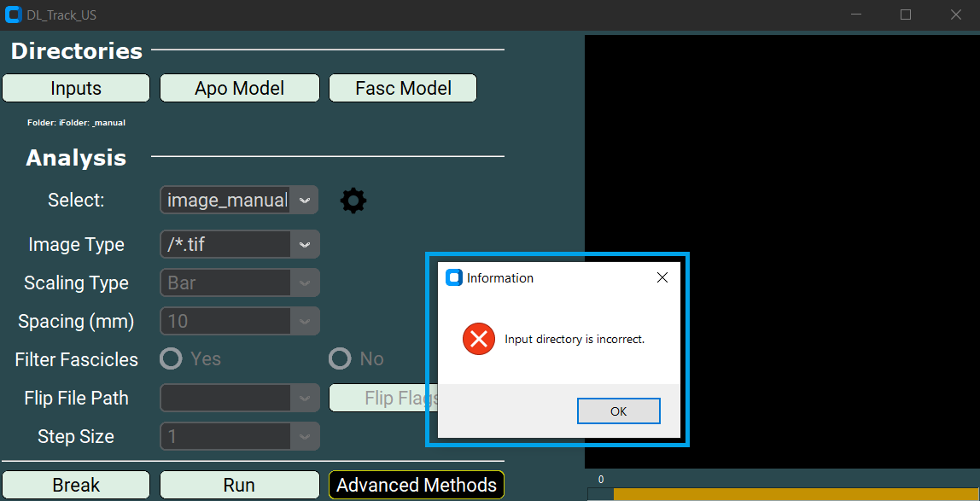Screen dimensions: 980x501
Task: Open the Scaling Type dropdown
Action: (x=239, y=283)
